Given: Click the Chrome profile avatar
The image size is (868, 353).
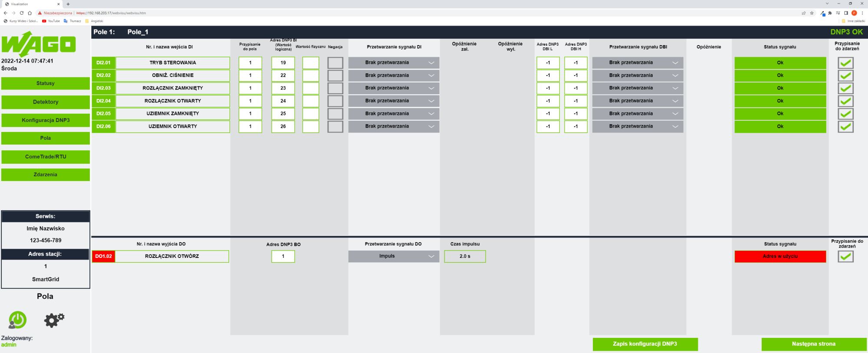Looking at the screenshot, I should pyautogui.click(x=854, y=13).
